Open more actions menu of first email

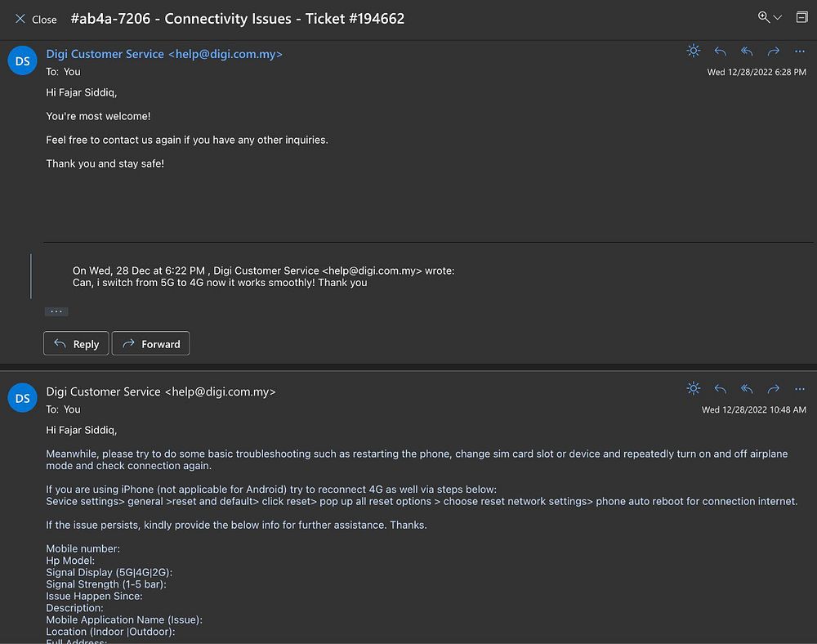[x=799, y=51]
